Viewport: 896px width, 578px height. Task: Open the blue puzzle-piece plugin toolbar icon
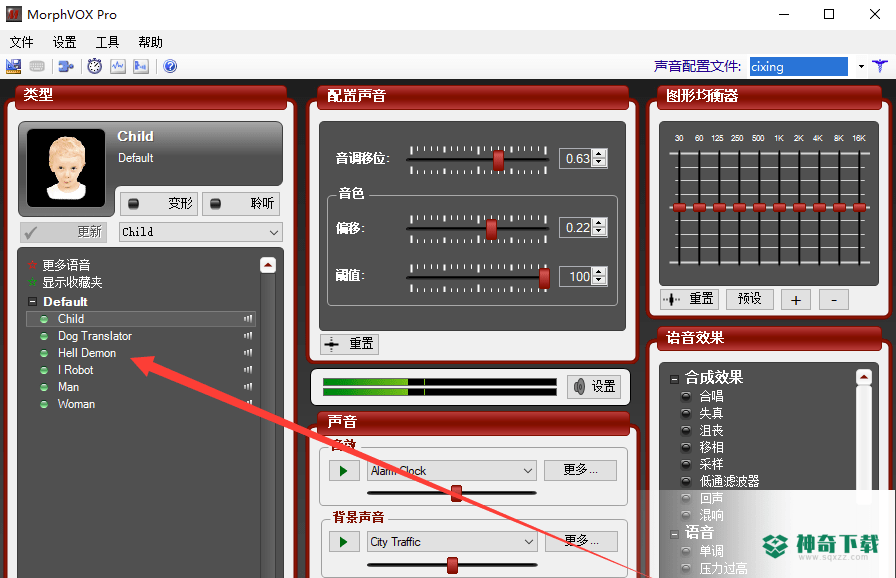66,66
